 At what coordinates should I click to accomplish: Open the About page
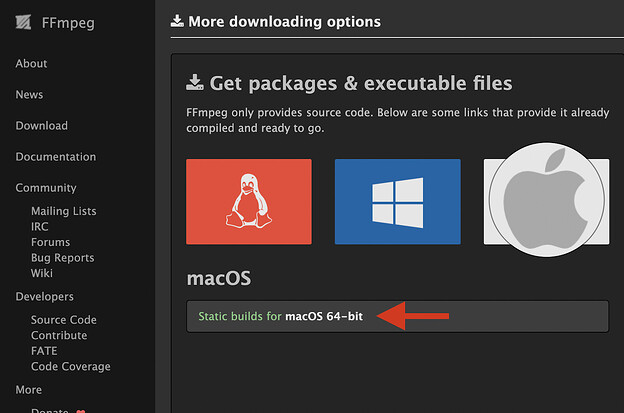click(x=31, y=64)
